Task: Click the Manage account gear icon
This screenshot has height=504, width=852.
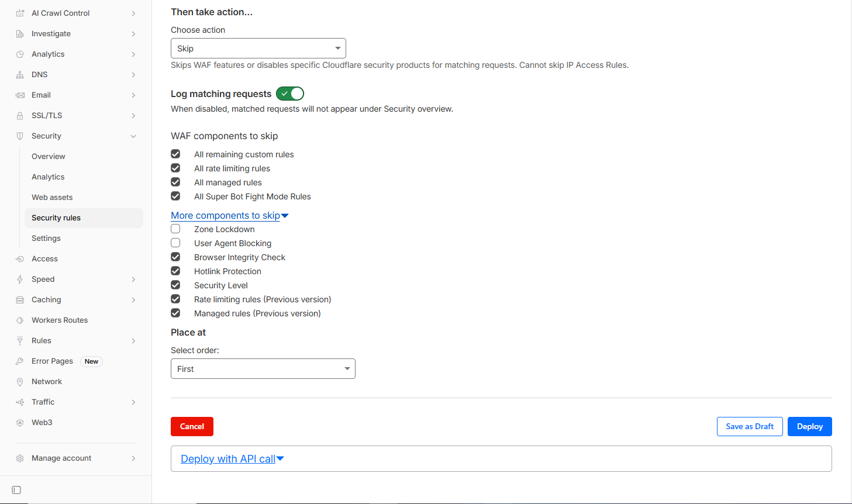Action: tap(20, 458)
